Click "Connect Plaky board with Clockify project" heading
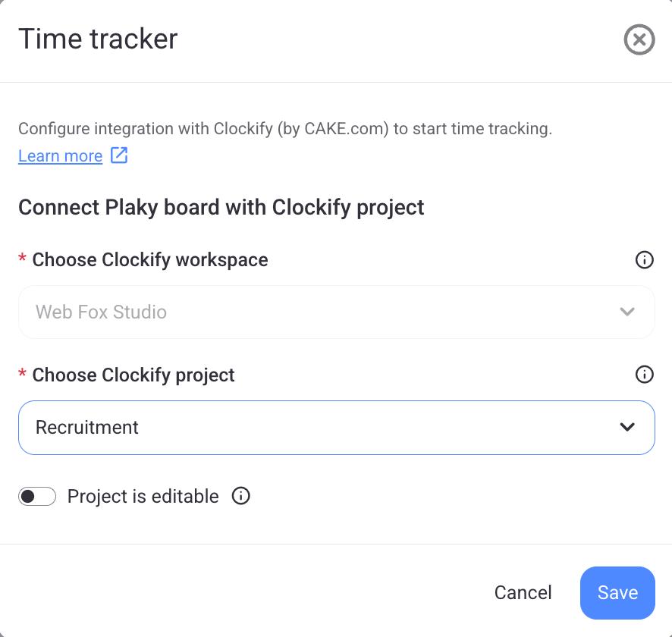 click(221, 207)
